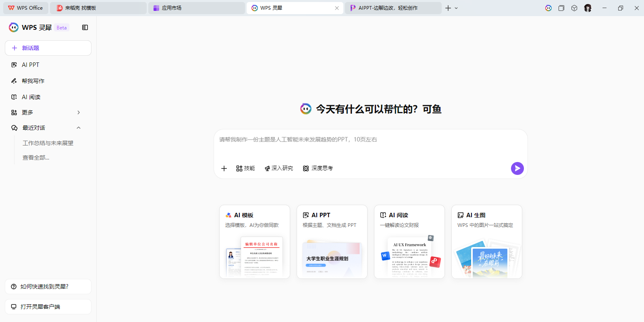Open the 技能 skills option
The width and height of the screenshot is (644, 322).
coord(245,168)
